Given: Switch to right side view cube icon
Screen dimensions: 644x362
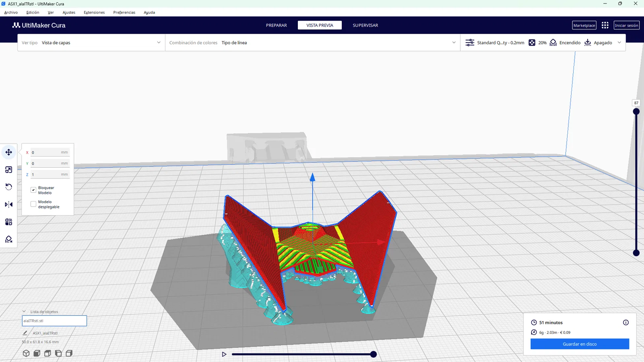Looking at the screenshot, I should tap(69, 353).
